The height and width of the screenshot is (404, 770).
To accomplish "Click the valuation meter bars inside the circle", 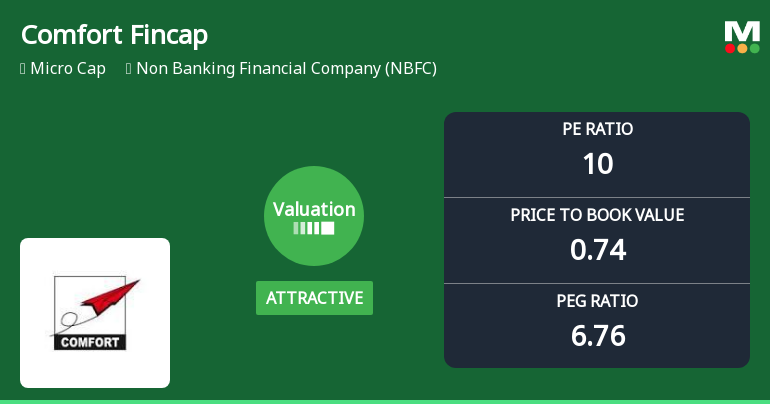I will 314,229.
